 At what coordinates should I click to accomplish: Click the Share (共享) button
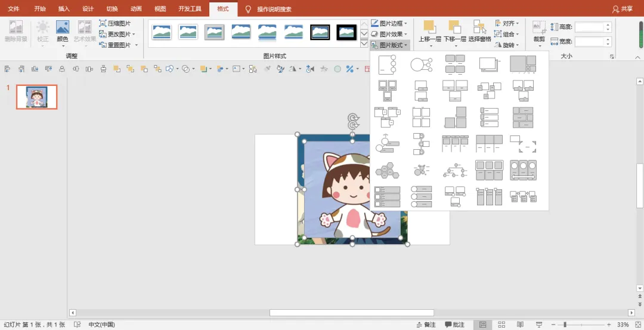623,9
